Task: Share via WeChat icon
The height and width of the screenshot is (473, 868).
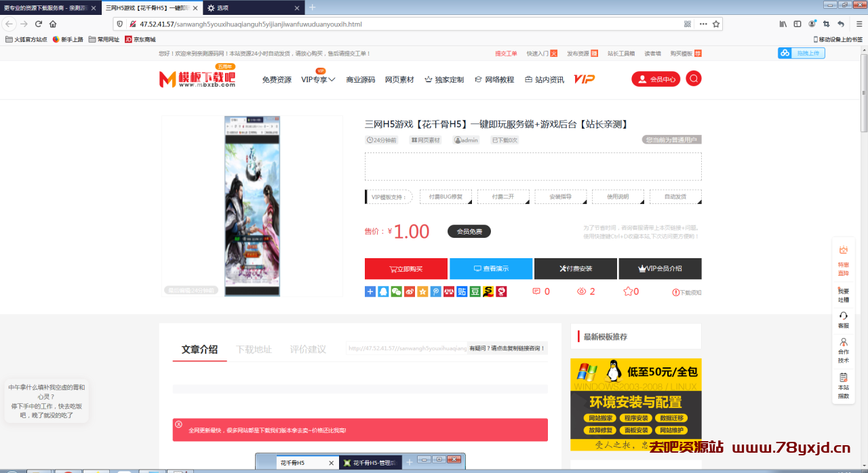Action: point(397,291)
